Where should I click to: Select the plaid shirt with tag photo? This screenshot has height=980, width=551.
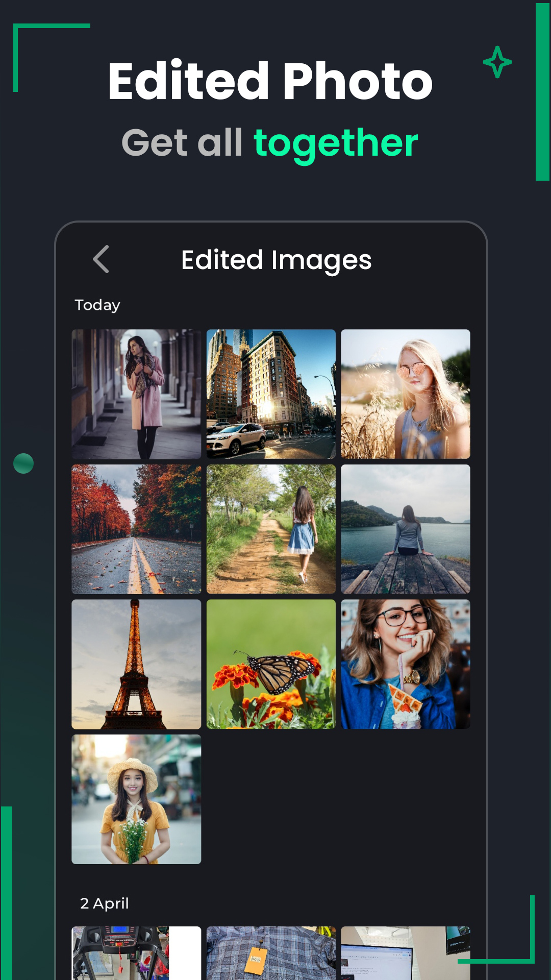[271, 952]
